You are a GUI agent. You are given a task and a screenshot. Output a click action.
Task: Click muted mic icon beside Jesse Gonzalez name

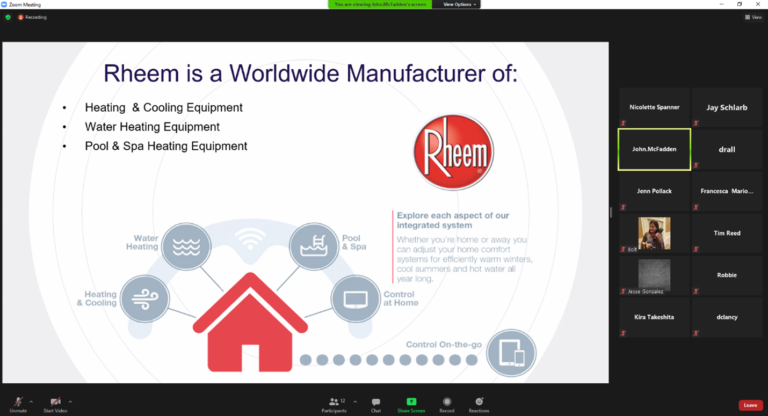624,292
